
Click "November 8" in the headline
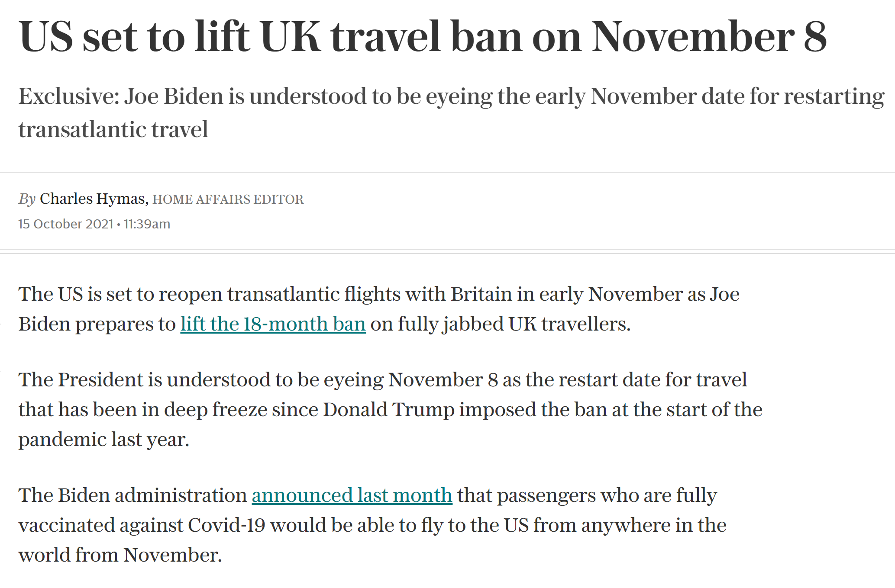pos(709,37)
